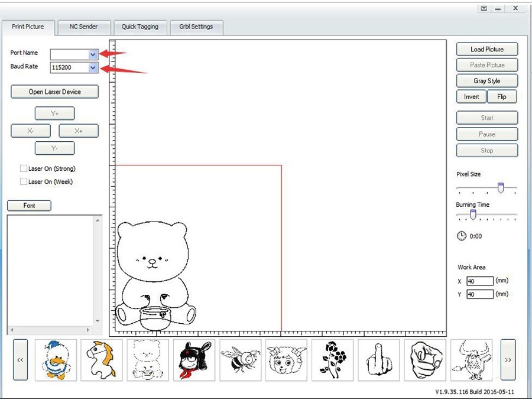Invert the picture colors
This screenshot has width=532, height=400.
pos(471,97)
